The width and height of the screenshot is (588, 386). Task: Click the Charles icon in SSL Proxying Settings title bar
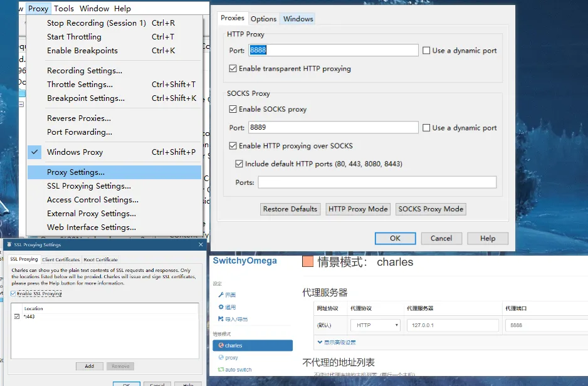(8, 245)
